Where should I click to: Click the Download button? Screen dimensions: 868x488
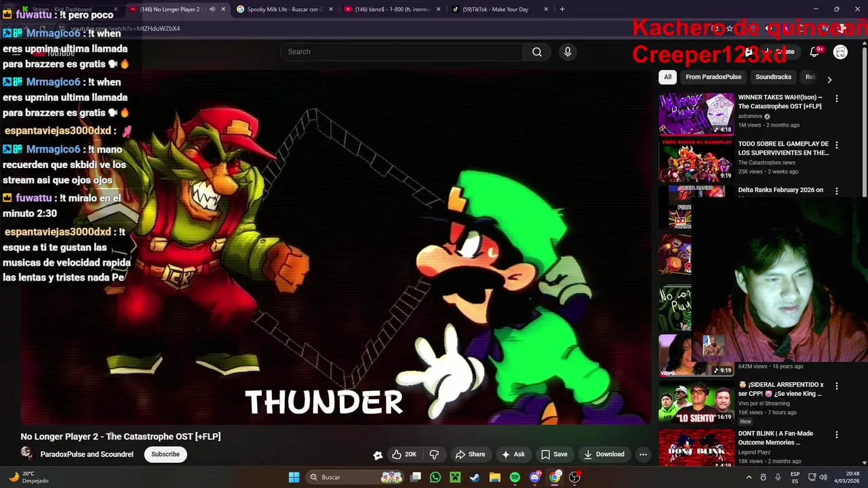click(604, 454)
